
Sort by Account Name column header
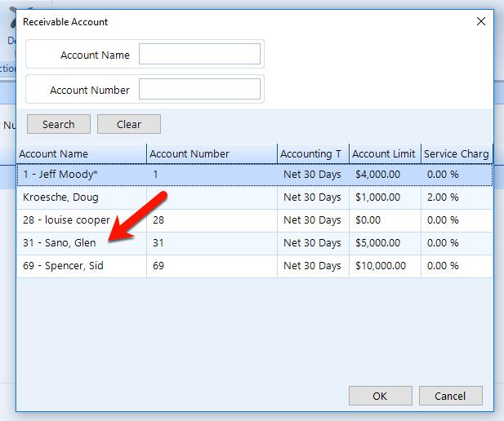pos(82,154)
